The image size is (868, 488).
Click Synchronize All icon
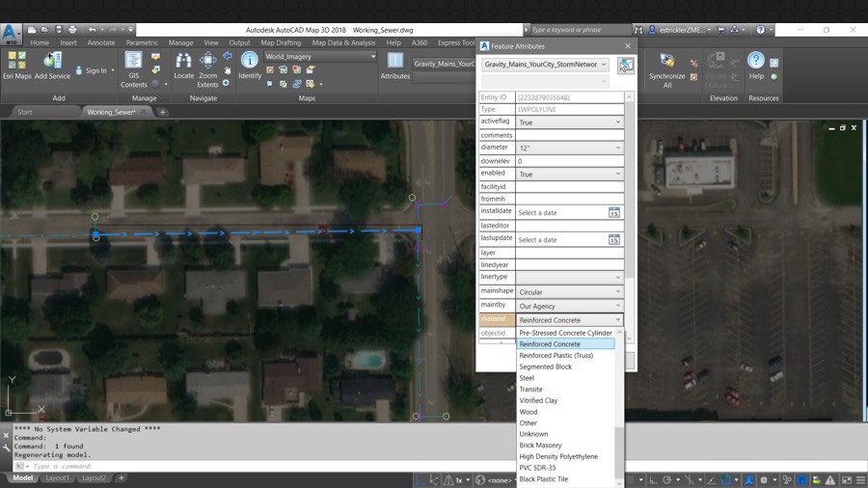[x=667, y=69]
